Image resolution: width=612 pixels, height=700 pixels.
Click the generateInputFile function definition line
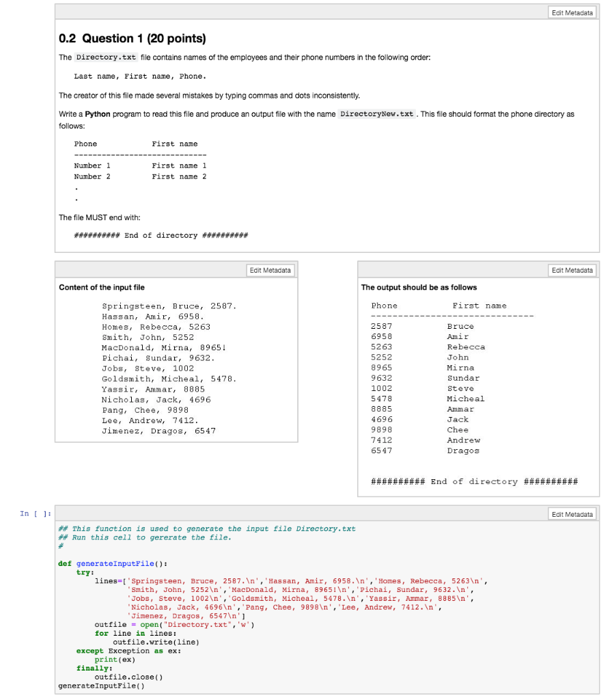pos(116,563)
